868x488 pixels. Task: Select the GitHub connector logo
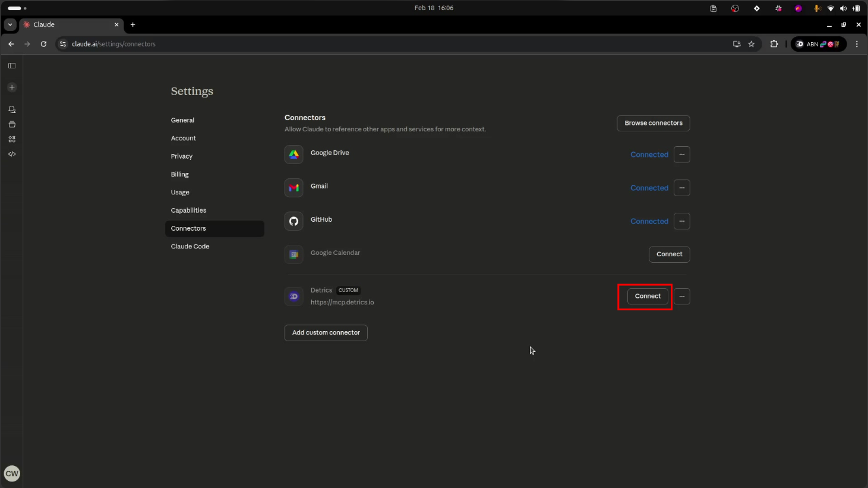293,221
